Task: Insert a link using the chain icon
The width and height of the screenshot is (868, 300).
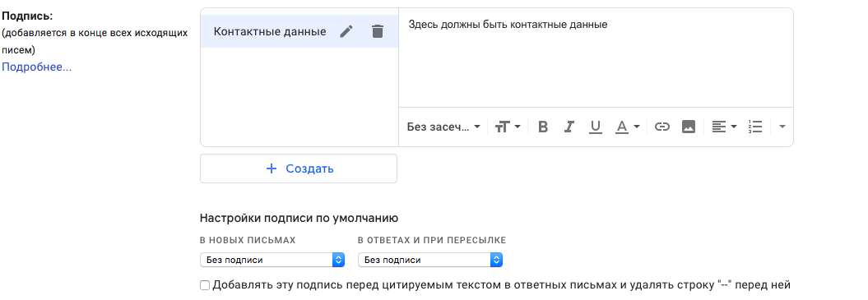Action: click(x=662, y=127)
